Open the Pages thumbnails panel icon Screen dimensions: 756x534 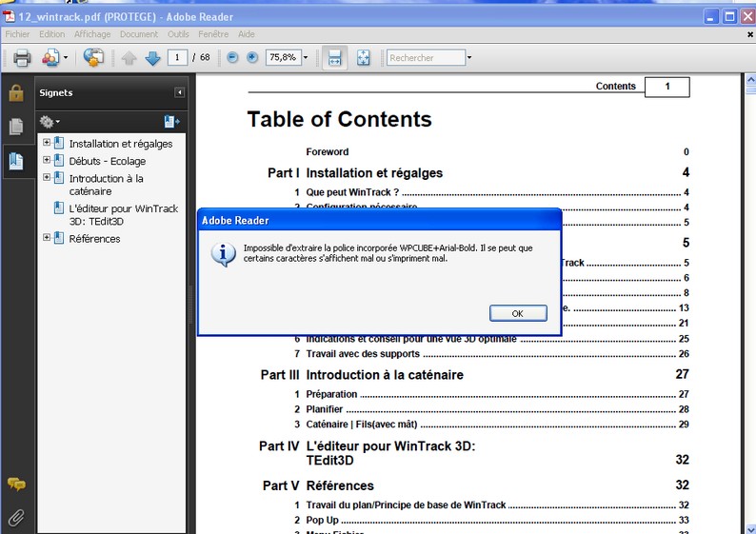click(x=16, y=127)
